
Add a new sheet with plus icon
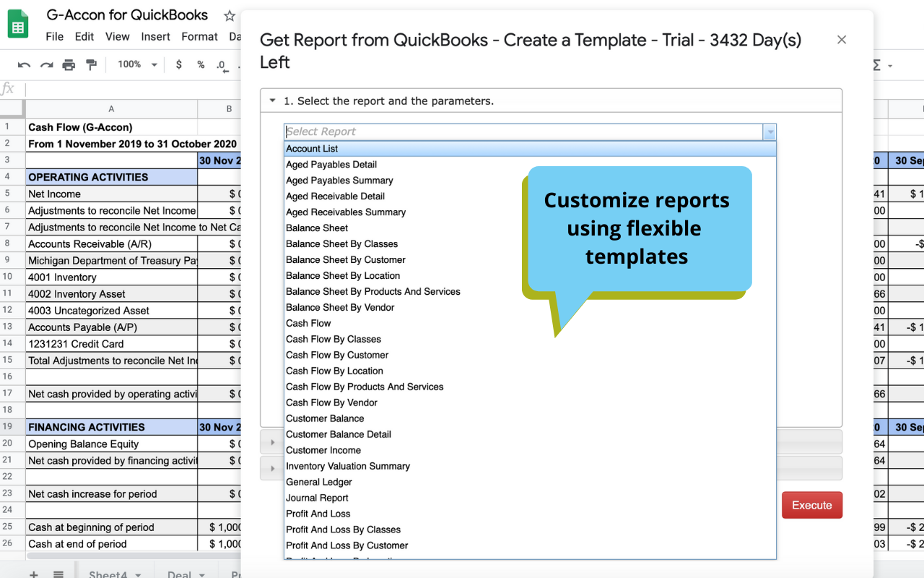pyautogui.click(x=33, y=574)
